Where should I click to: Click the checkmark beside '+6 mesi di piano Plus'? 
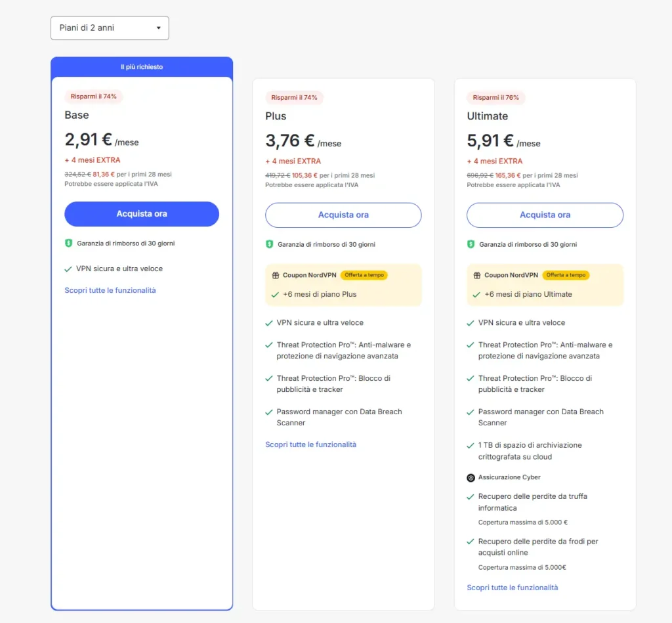point(274,294)
